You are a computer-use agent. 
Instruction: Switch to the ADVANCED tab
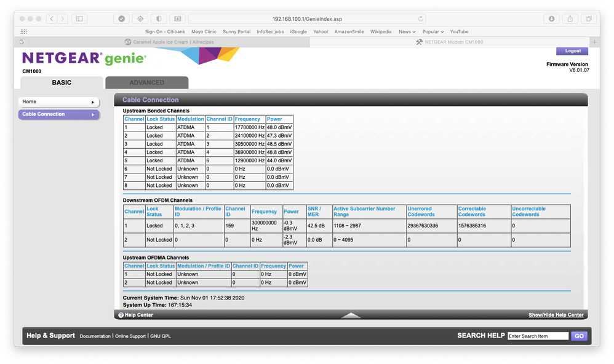(147, 82)
